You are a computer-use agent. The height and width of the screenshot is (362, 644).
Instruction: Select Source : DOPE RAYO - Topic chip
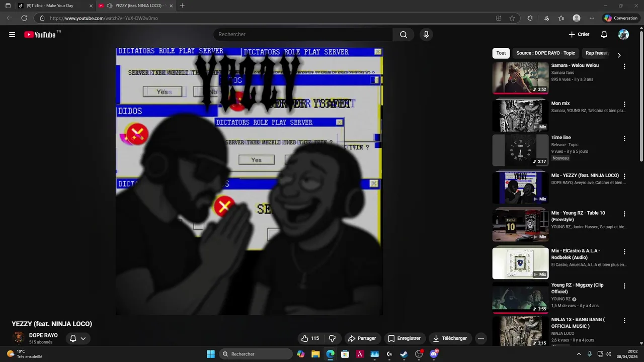pyautogui.click(x=545, y=53)
